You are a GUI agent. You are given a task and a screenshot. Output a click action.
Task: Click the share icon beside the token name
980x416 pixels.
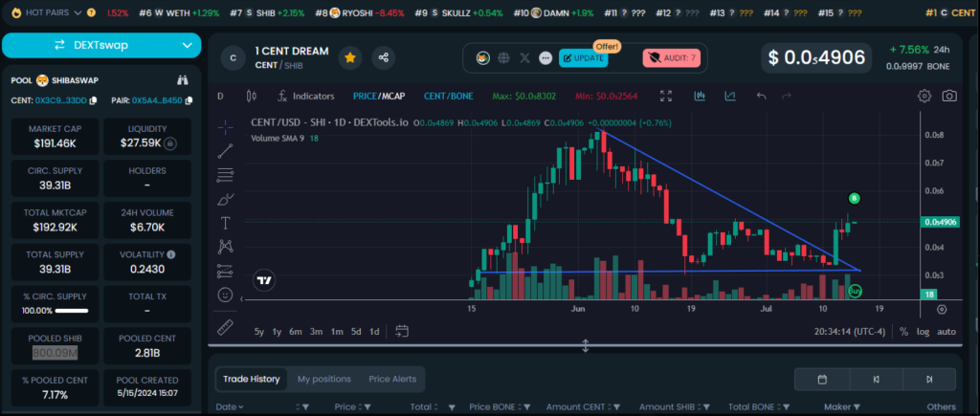[384, 58]
